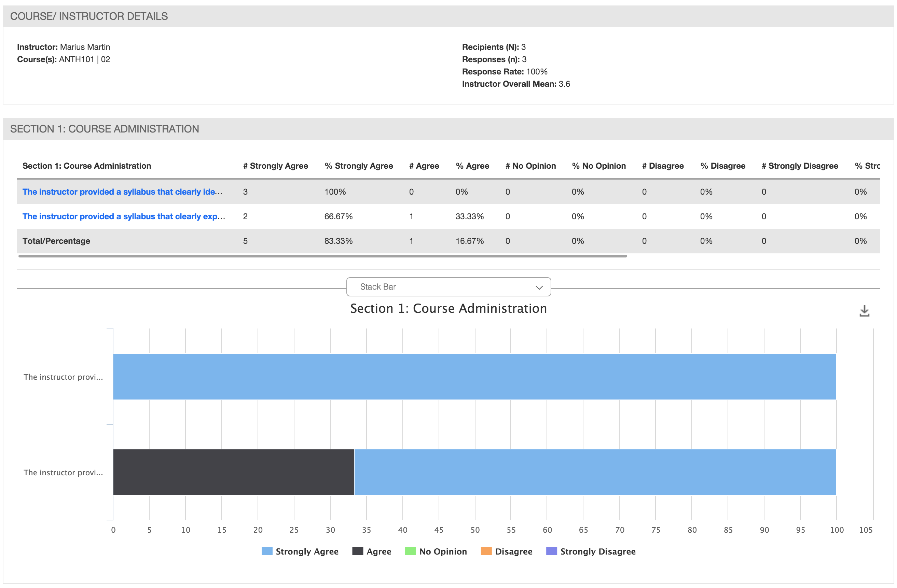Click the lower chart axis label 'The instructor provi...'
Viewport: 897px width, 588px height.
coord(63,472)
